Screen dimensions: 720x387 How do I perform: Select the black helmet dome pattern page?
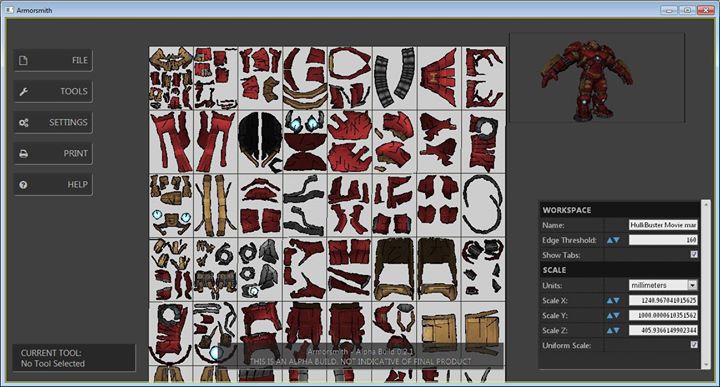(x=260, y=142)
